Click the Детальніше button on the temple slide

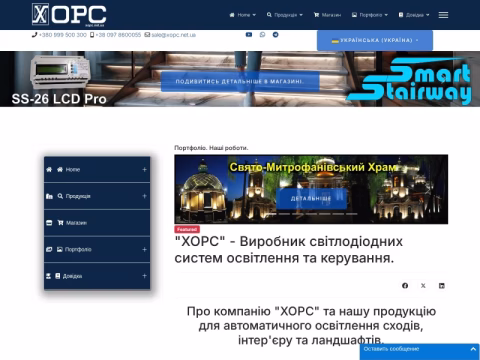coord(311,199)
